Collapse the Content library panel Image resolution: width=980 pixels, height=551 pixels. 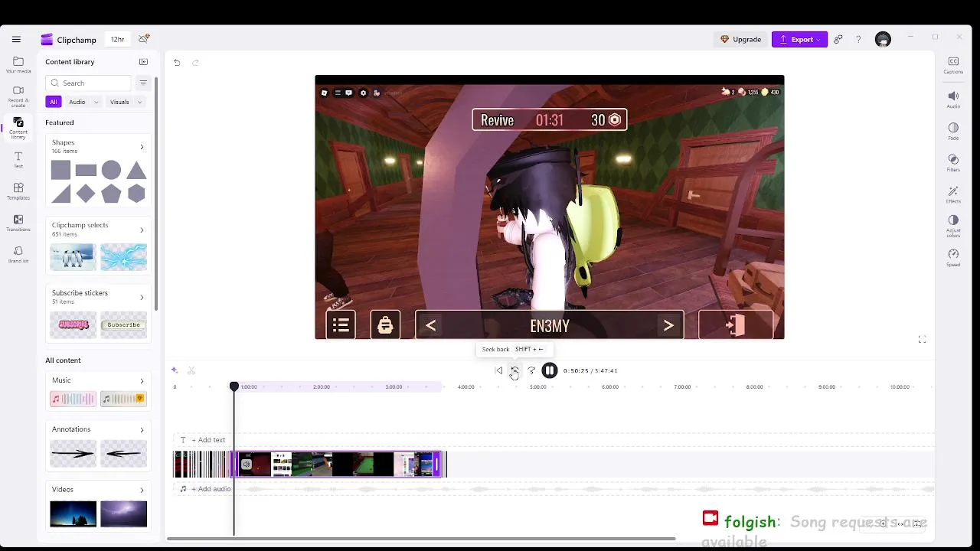(x=143, y=62)
